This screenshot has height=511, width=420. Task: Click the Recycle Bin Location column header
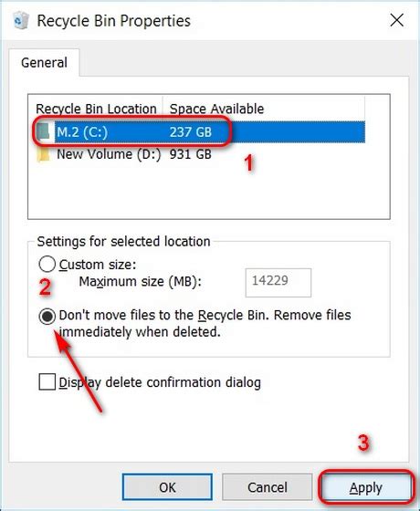(96, 109)
